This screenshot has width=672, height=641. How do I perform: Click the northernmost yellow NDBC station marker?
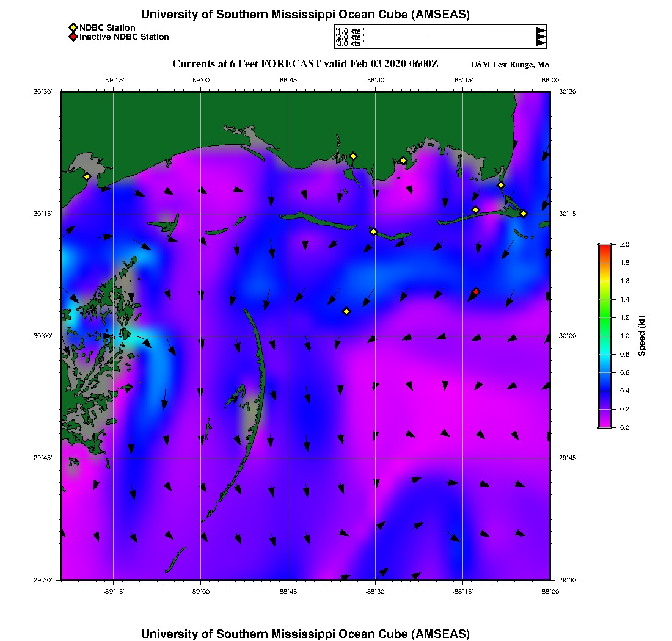point(353,156)
